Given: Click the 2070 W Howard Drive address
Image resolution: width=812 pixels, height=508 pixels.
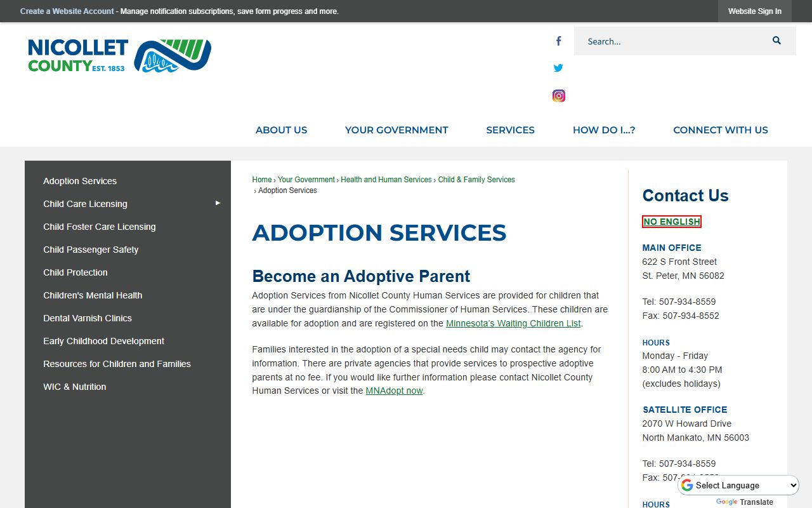Looking at the screenshot, I should click(687, 424).
